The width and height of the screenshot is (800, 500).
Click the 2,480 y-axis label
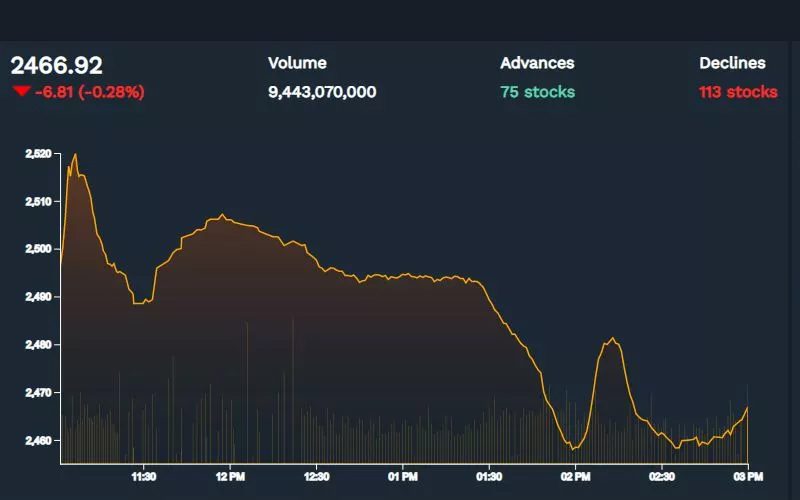tap(36, 345)
